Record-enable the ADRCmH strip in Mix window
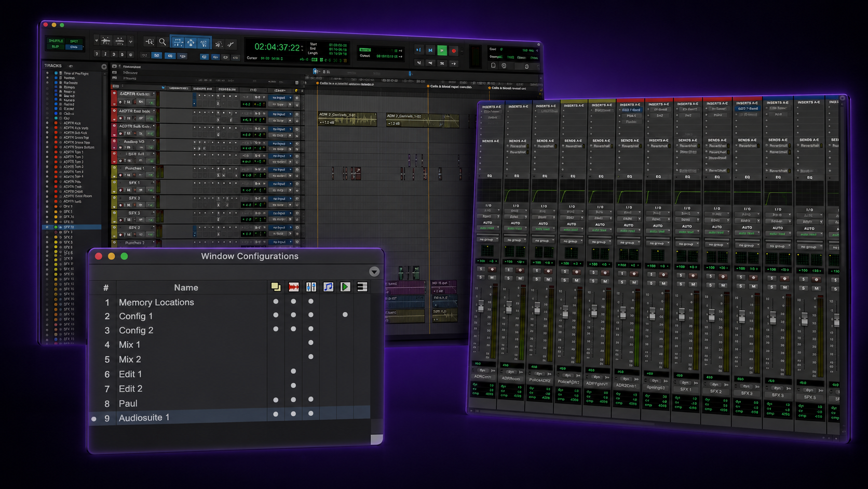 point(492,269)
